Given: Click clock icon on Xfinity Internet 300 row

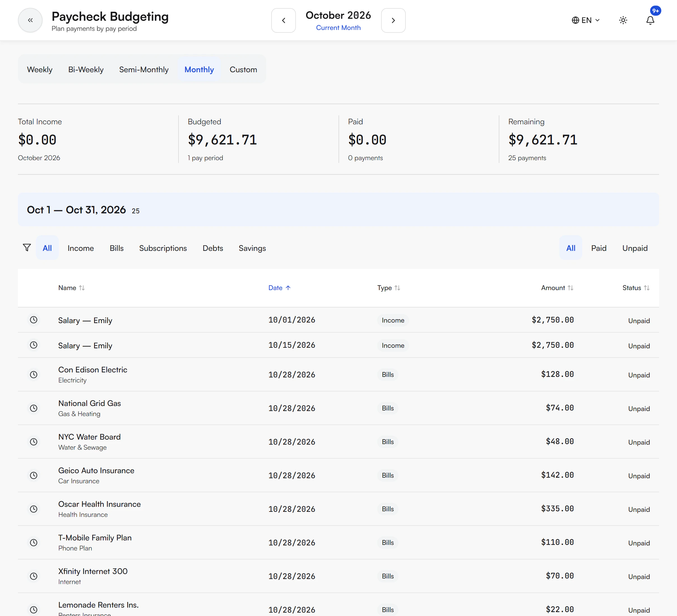Looking at the screenshot, I should coord(34,576).
